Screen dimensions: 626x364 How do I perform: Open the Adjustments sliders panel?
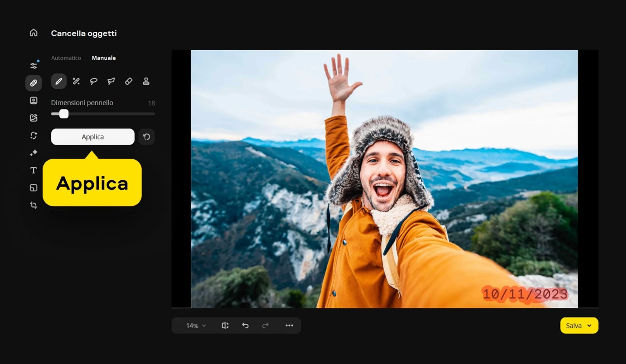(34, 65)
